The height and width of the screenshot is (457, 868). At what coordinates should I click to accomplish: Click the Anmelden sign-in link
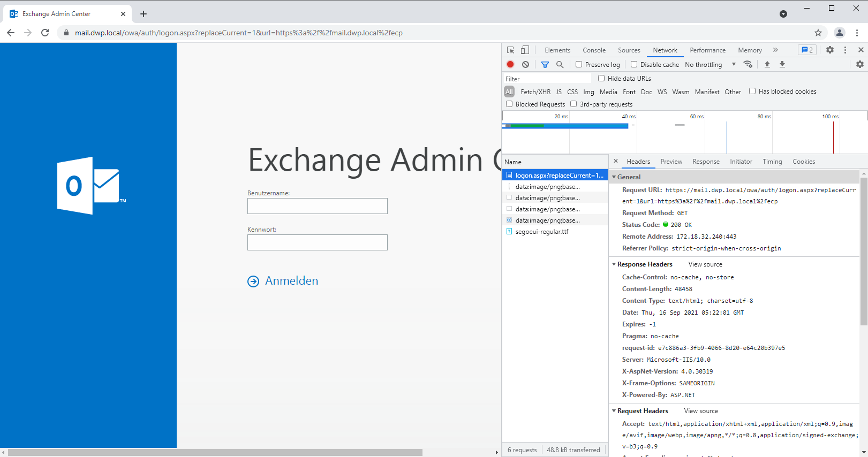[x=291, y=281]
